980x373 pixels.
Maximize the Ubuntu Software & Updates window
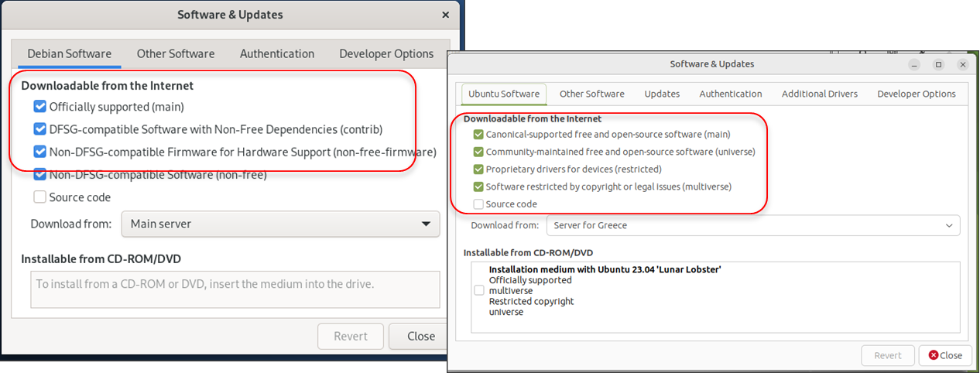[x=938, y=64]
